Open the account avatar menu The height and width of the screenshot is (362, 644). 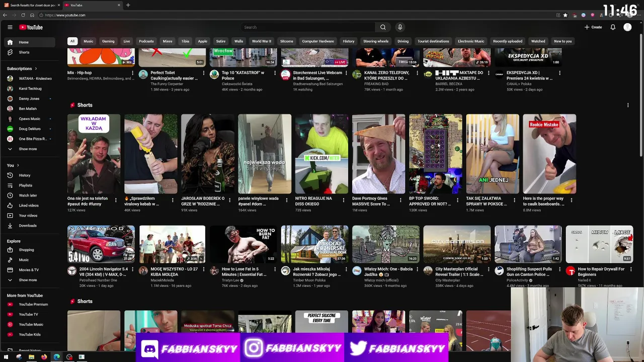(627, 27)
